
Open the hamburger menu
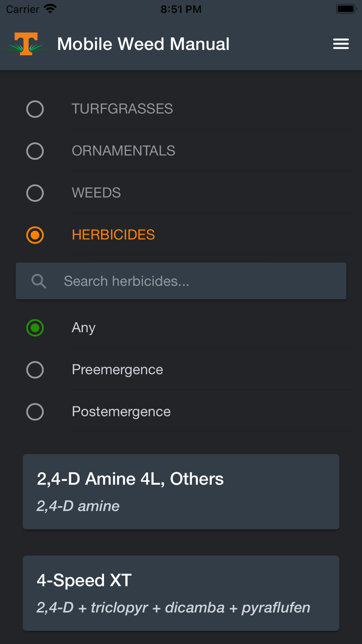pyautogui.click(x=341, y=44)
